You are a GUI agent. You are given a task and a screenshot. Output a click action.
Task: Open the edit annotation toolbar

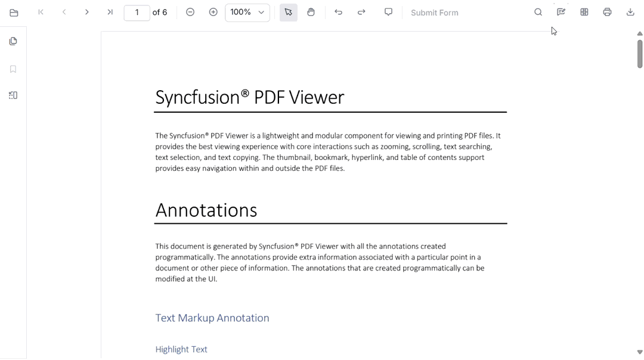coord(561,13)
